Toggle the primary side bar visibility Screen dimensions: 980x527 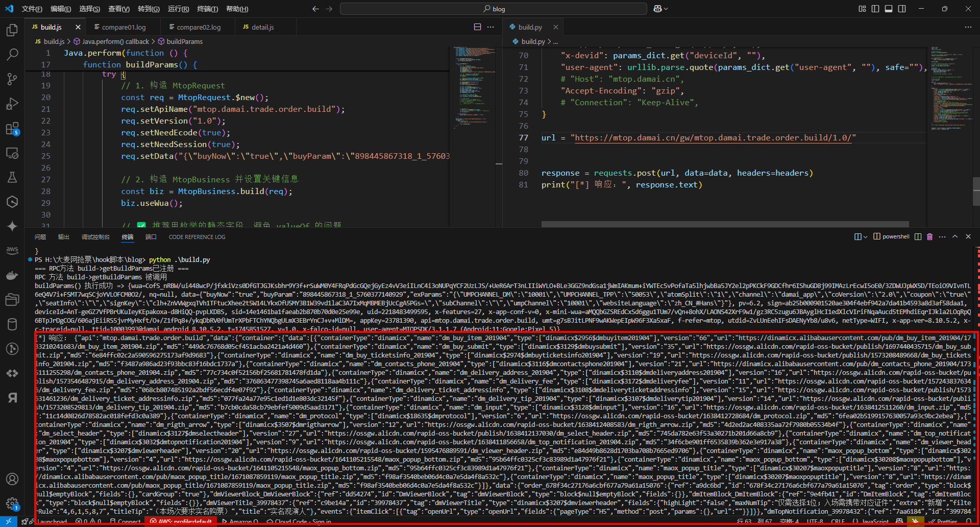pos(875,9)
